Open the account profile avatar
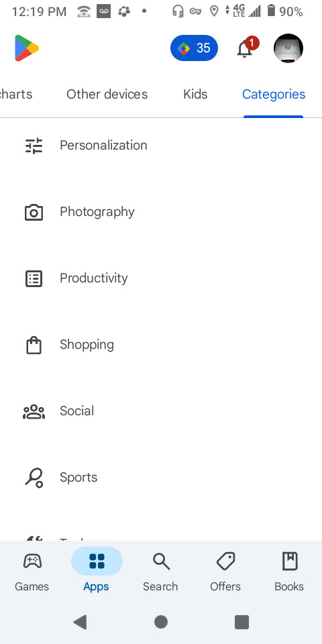 coord(288,48)
